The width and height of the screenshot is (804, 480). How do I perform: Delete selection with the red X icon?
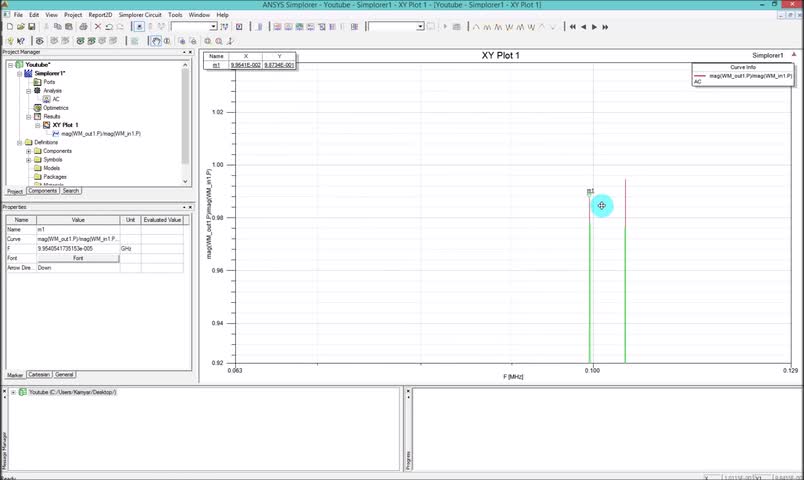pos(97,27)
